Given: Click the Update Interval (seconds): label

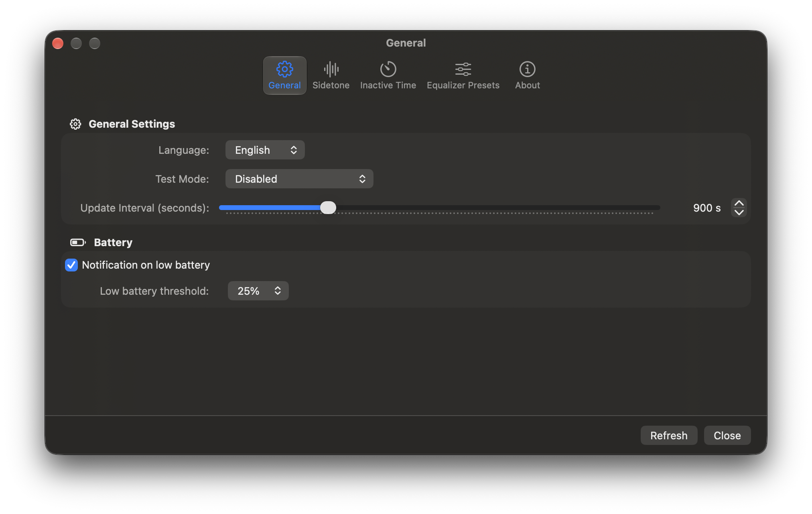Looking at the screenshot, I should pos(145,208).
